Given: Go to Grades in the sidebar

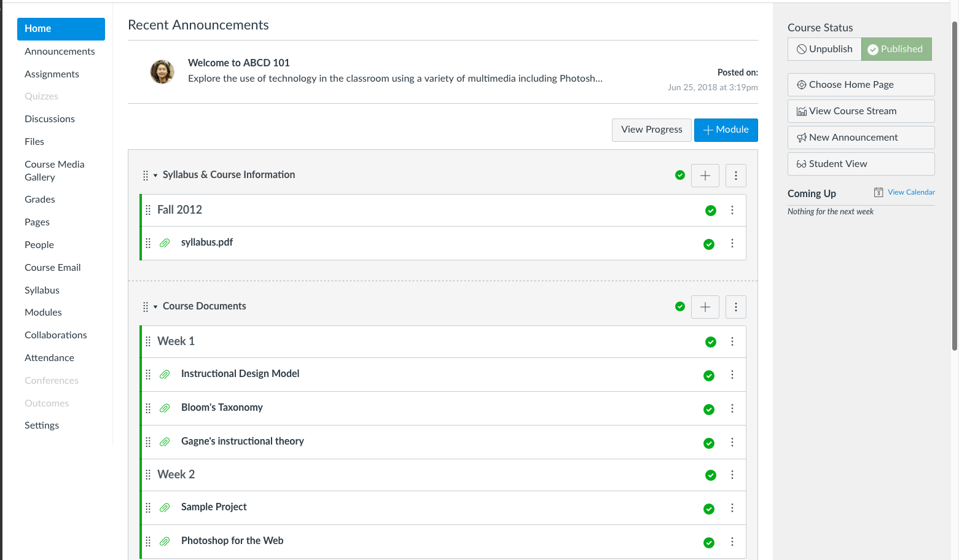Looking at the screenshot, I should [x=40, y=199].
